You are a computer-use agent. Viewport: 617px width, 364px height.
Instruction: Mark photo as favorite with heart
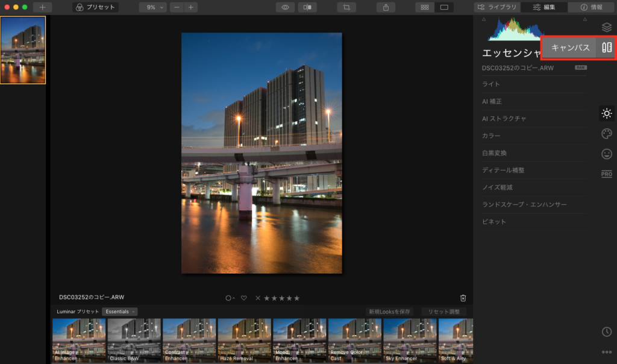click(x=244, y=298)
